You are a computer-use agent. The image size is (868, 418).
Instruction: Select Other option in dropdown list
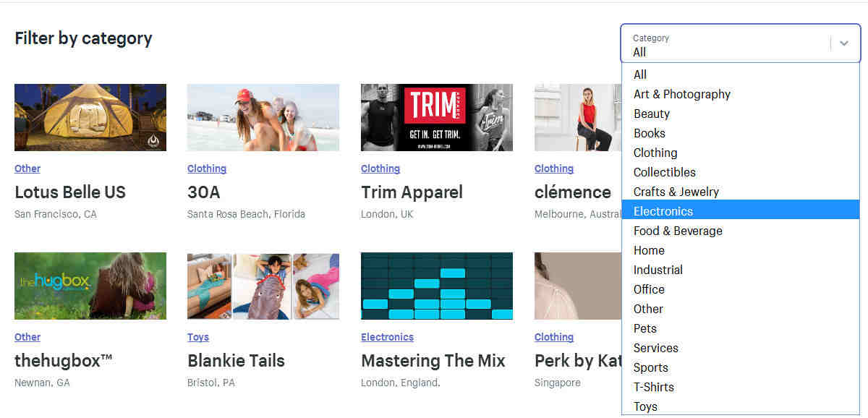741,309
